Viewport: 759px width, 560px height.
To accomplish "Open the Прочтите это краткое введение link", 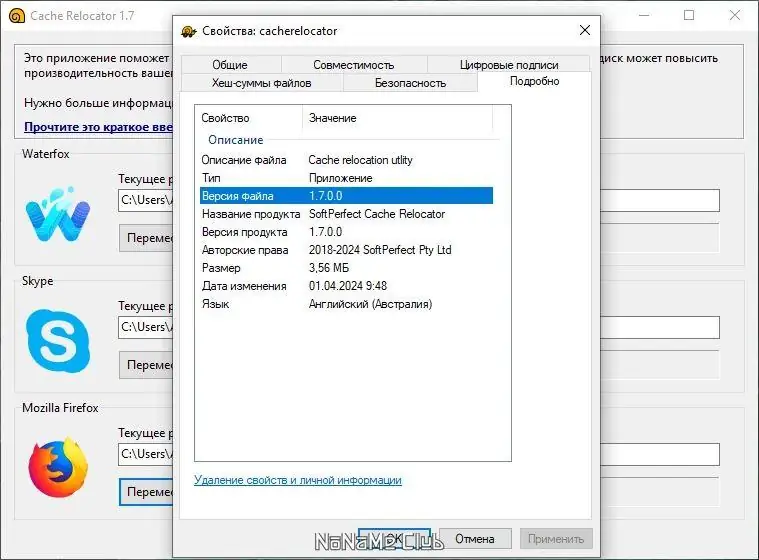I will tap(98, 127).
